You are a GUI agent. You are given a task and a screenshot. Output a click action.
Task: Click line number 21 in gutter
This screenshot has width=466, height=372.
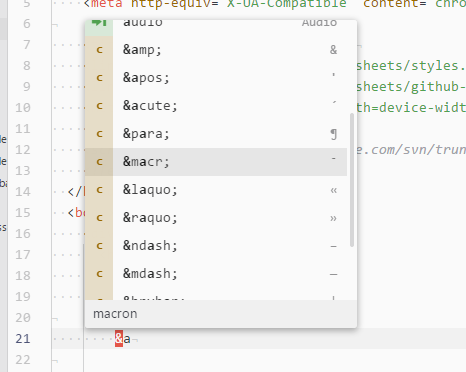[23, 339]
